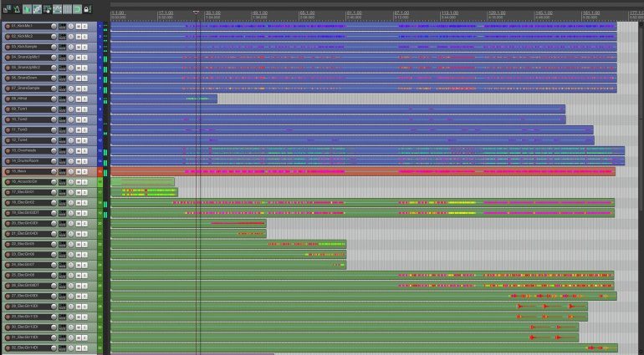Select the 28_ElecGtr10DI media item
This screenshot has height=355, width=644.
click(x=349, y=307)
